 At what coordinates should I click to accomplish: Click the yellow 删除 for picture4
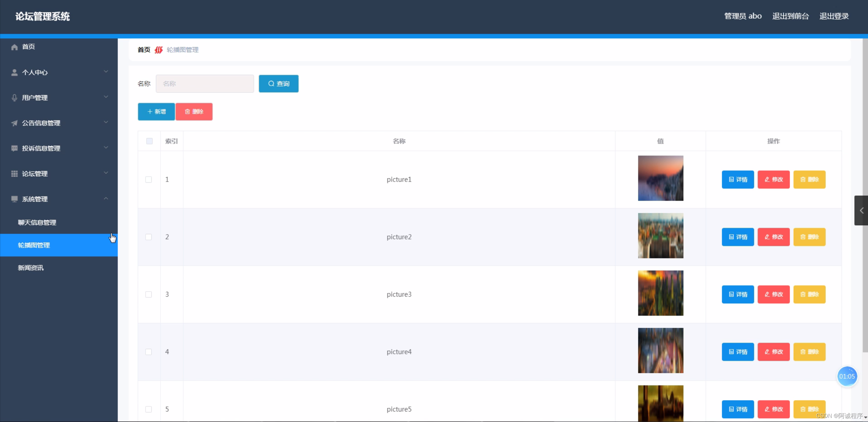tap(809, 352)
